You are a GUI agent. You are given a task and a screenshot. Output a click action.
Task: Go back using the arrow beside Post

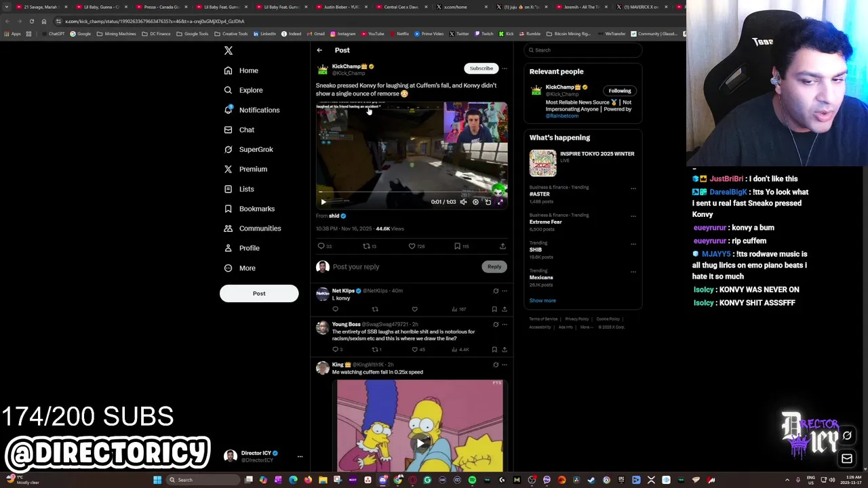coord(319,50)
